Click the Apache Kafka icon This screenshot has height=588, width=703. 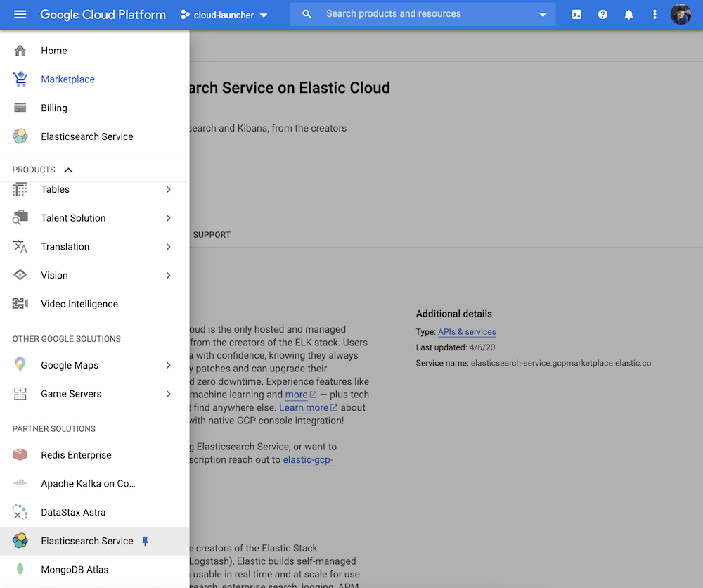coord(20,483)
